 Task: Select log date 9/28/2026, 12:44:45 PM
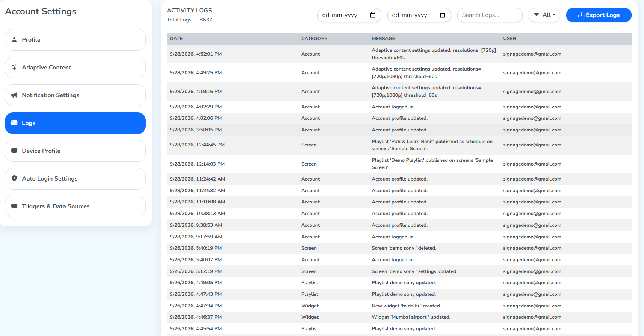pyautogui.click(x=197, y=145)
